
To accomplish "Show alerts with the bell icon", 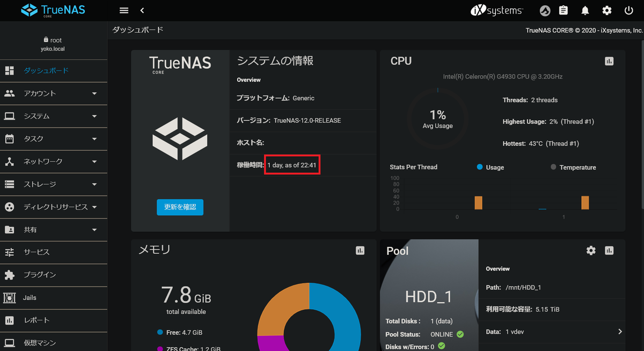I will tap(586, 10).
